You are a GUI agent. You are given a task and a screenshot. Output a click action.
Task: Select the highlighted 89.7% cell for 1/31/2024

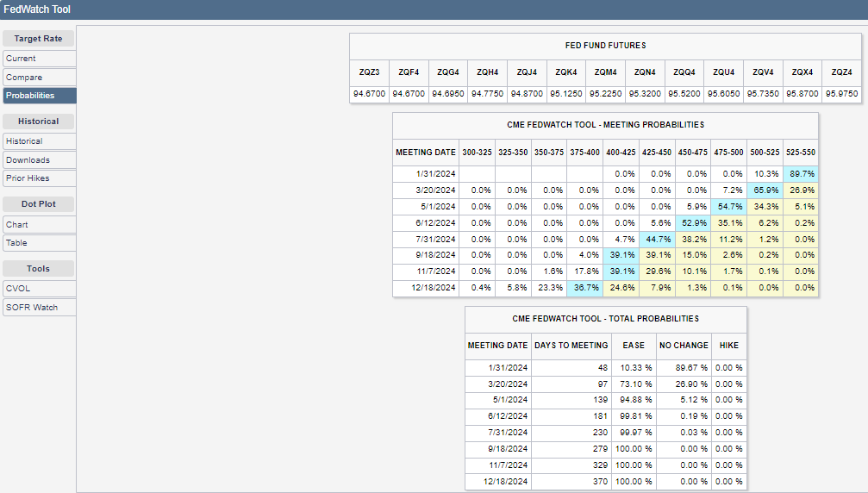coord(801,174)
